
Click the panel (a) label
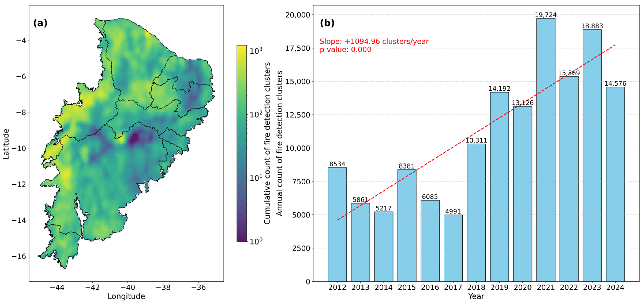pos(40,23)
